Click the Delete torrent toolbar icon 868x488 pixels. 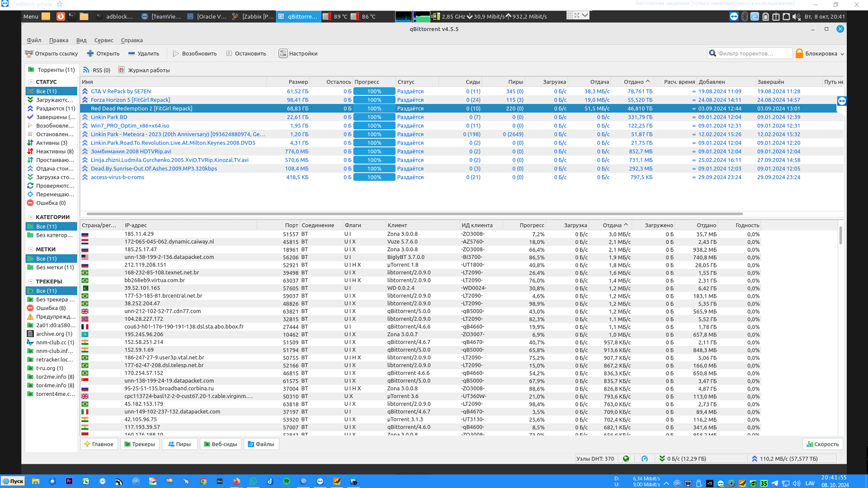click(132, 53)
